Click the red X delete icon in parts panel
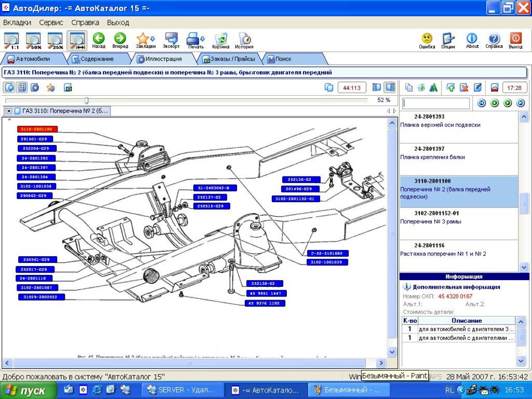The height and width of the screenshot is (399, 532). (x=464, y=88)
